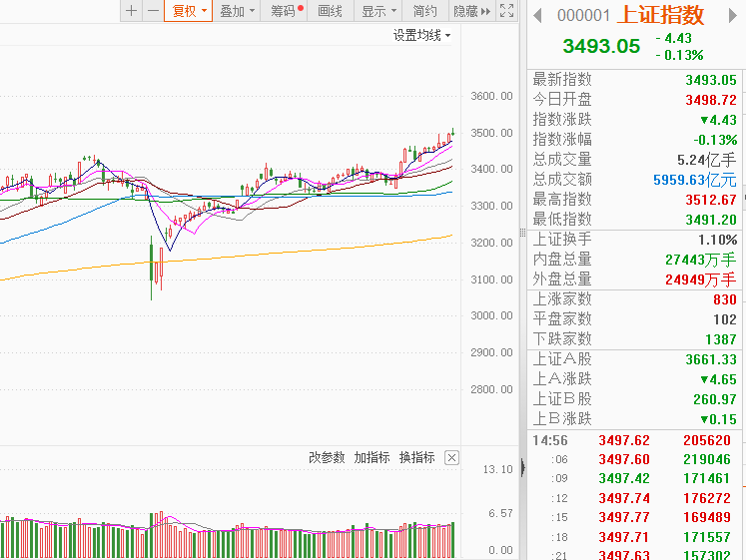Toggle the 简约 simple view mode
The height and width of the screenshot is (560, 746).
click(424, 11)
